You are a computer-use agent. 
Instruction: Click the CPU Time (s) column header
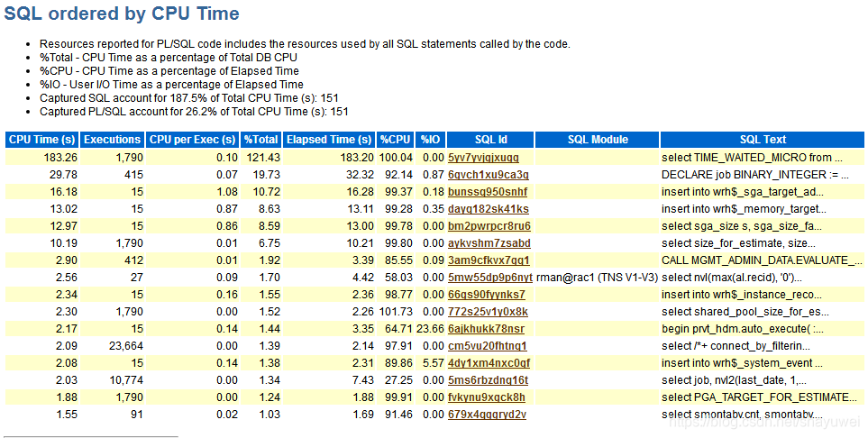pyautogui.click(x=42, y=140)
